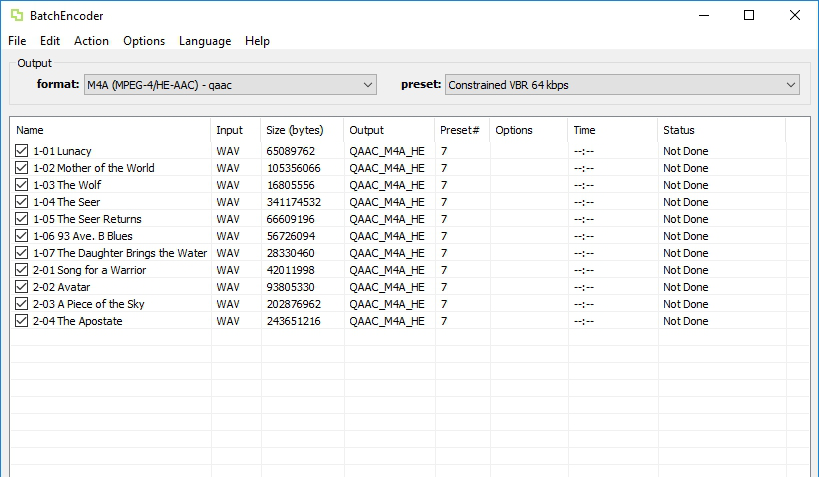Open the Language menu
Screen dimensions: 819x496
(205, 41)
